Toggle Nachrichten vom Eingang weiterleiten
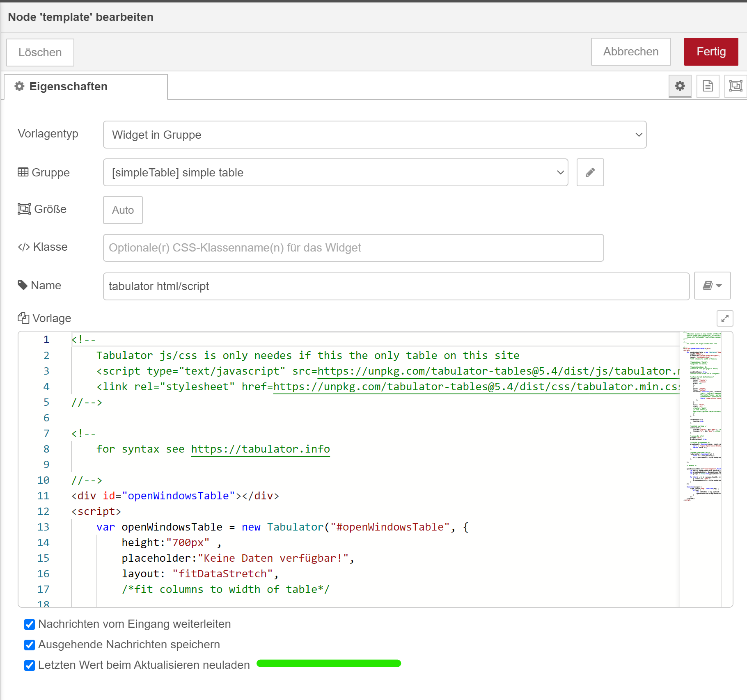Screen dimensions: 747x700 point(30,625)
